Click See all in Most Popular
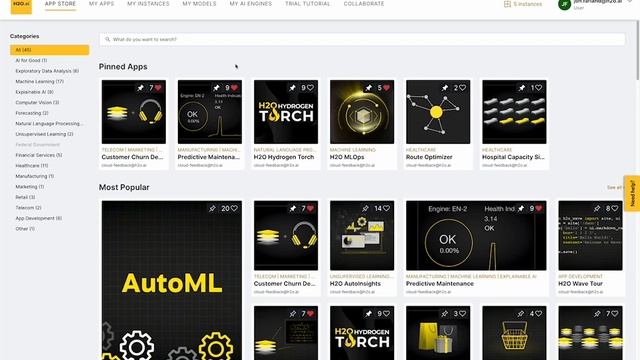The height and width of the screenshot is (360, 640). 614,187
